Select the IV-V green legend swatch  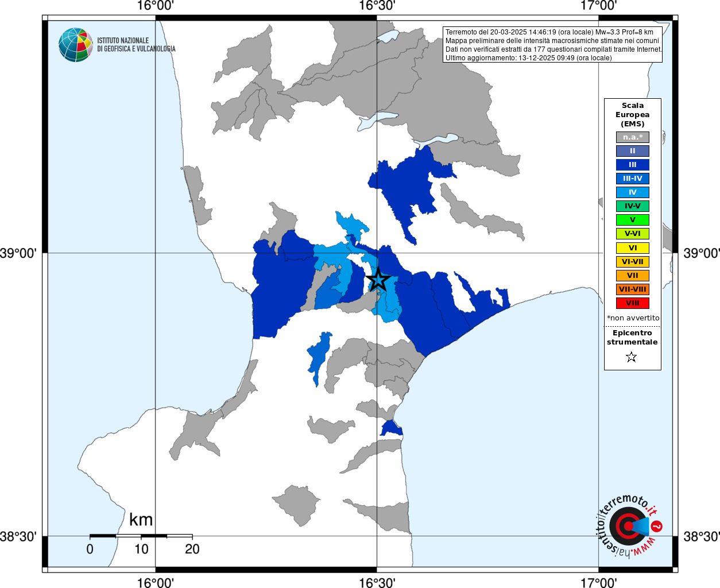click(633, 206)
